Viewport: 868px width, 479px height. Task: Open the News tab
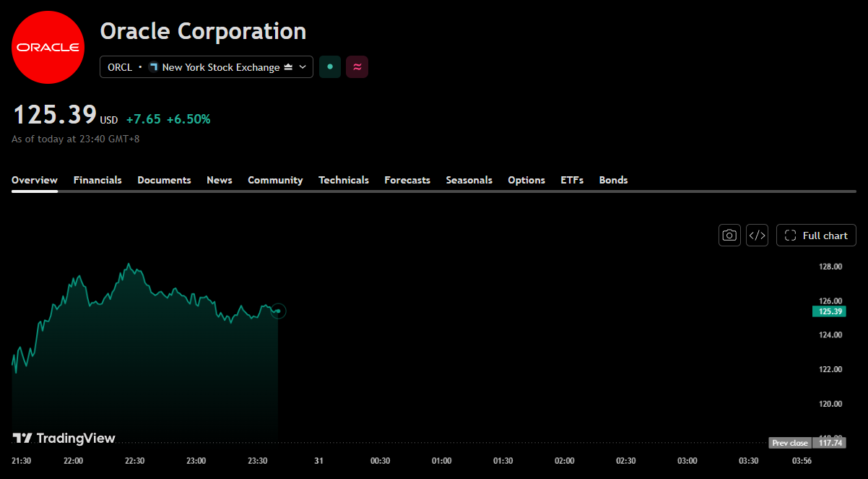pyautogui.click(x=220, y=180)
